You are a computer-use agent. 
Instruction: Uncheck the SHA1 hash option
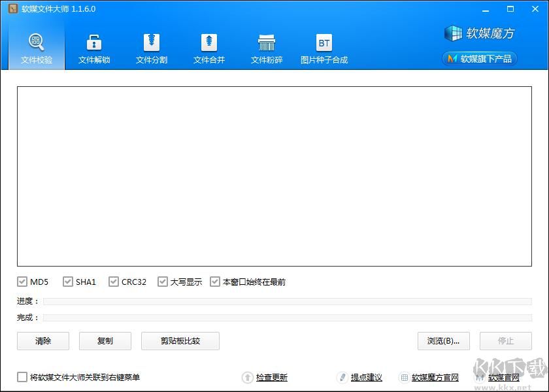click(x=67, y=282)
